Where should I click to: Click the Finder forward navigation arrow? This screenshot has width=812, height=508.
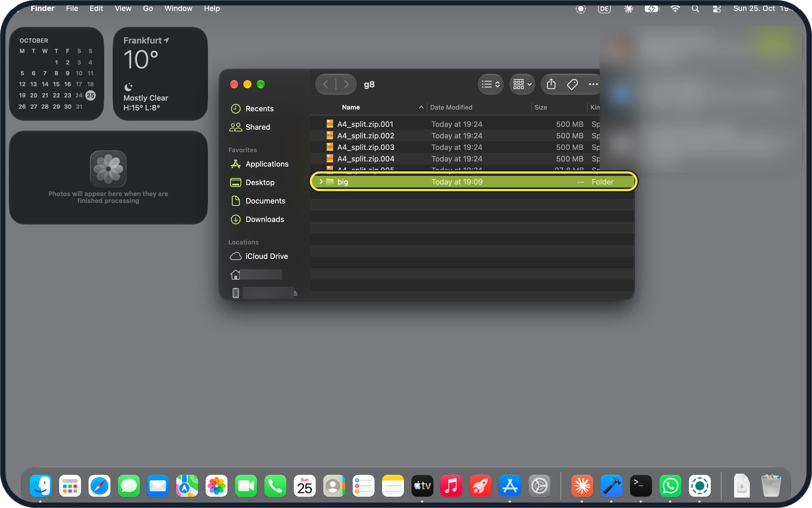tap(346, 84)
